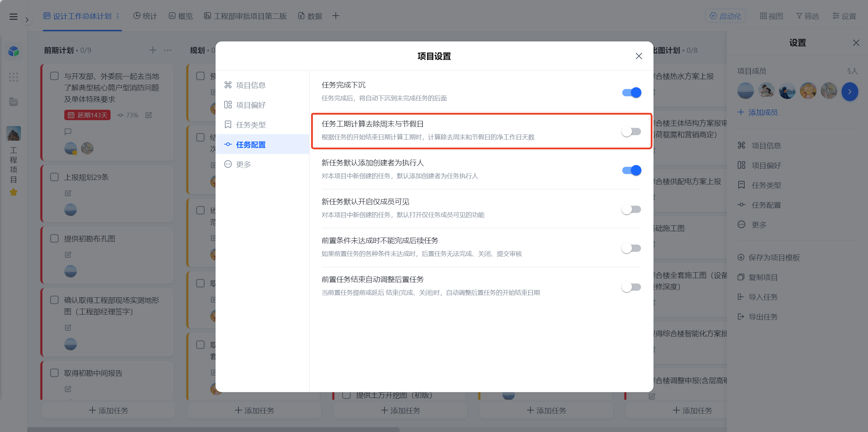Enable 前置任务结束自动调整后置任务 toggle

coord(631,287)
